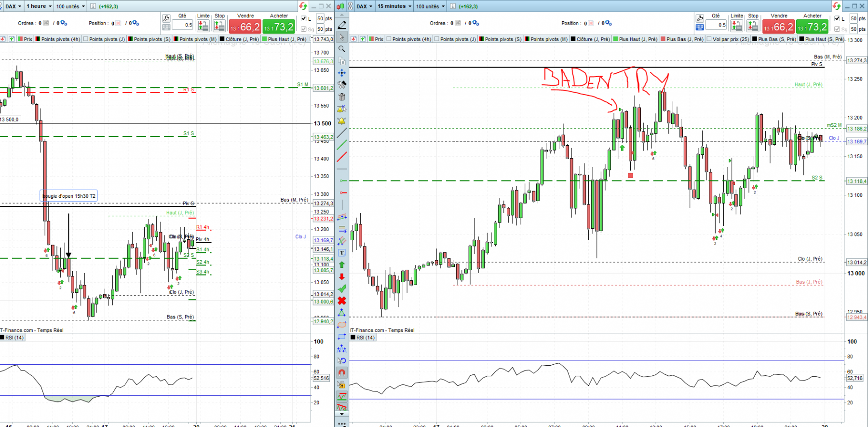This screenshot has width=868, height=427.
Task: Select the alert bell tool
Action: [x=342, y=121]
